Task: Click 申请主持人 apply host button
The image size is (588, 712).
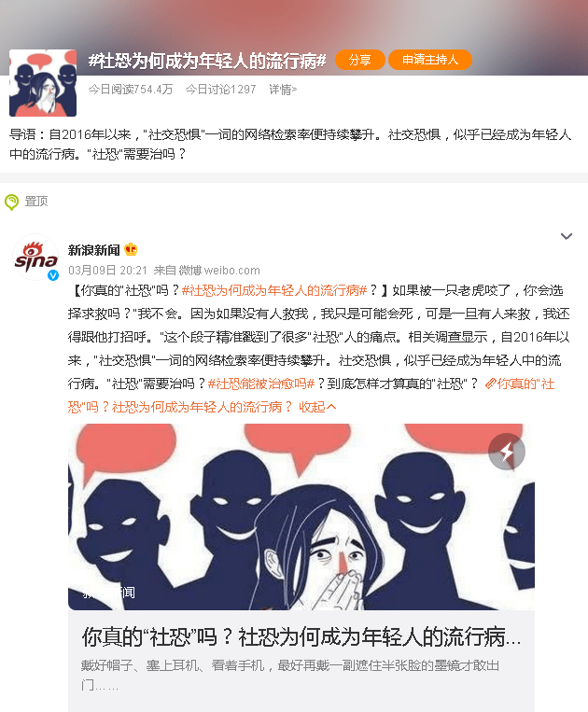Action: (430, 60)
